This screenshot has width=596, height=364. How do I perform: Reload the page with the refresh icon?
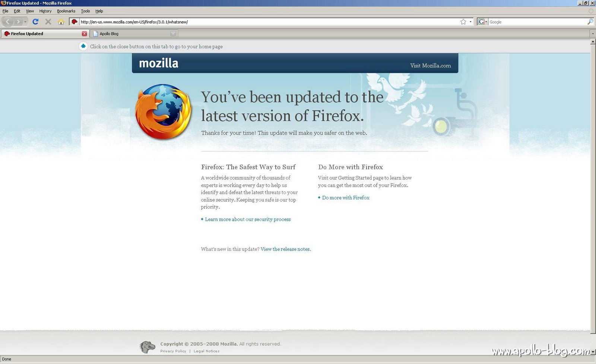35,22
